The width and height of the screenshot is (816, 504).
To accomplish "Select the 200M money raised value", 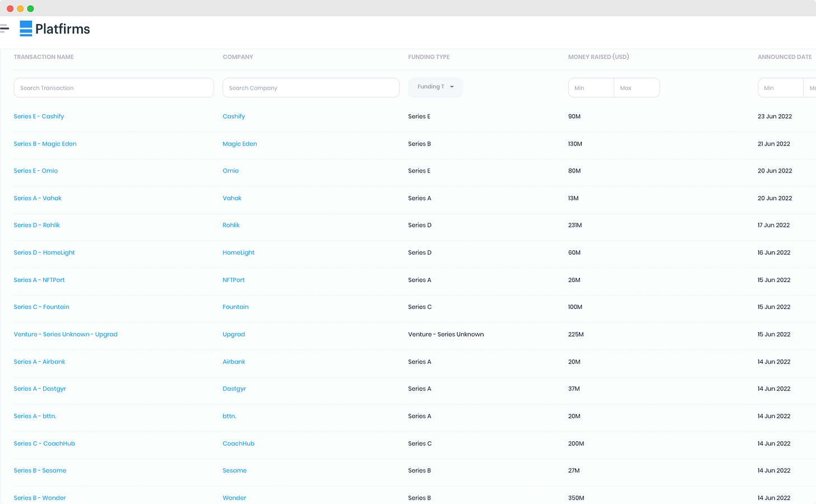I will [576, 444].
